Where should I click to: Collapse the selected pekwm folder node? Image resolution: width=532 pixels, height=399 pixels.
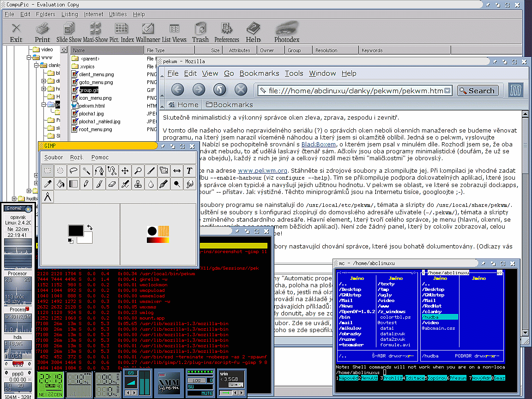coord(43,104)
